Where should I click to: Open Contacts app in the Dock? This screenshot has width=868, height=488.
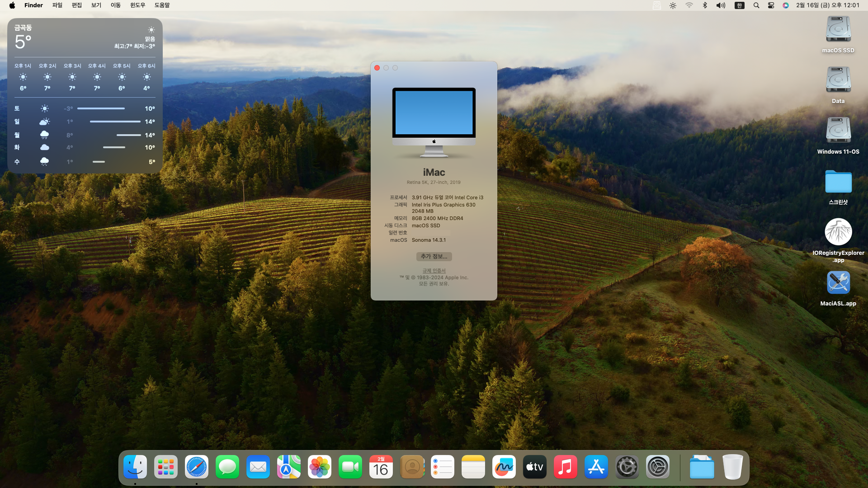[x=412, y=467]
